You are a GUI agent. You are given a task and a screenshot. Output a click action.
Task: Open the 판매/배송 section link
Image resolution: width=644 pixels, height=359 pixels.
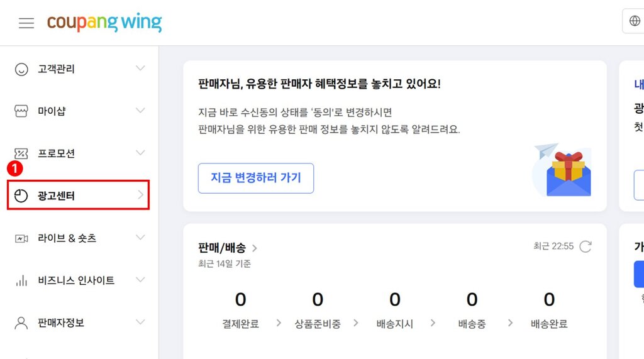[228, 248]
